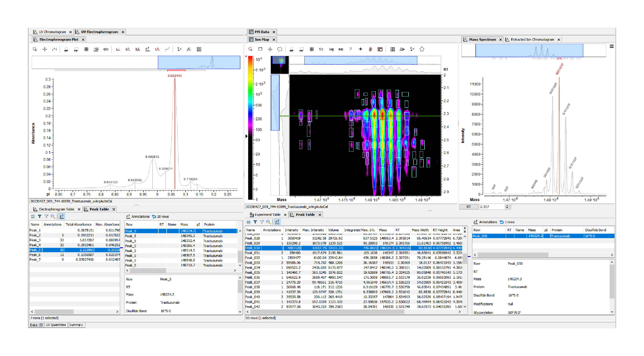Viewport: 644px width, 356px height.
Task: Toggle 'log' intensity scale in Ion Map
Action: (x=331, y=49)
